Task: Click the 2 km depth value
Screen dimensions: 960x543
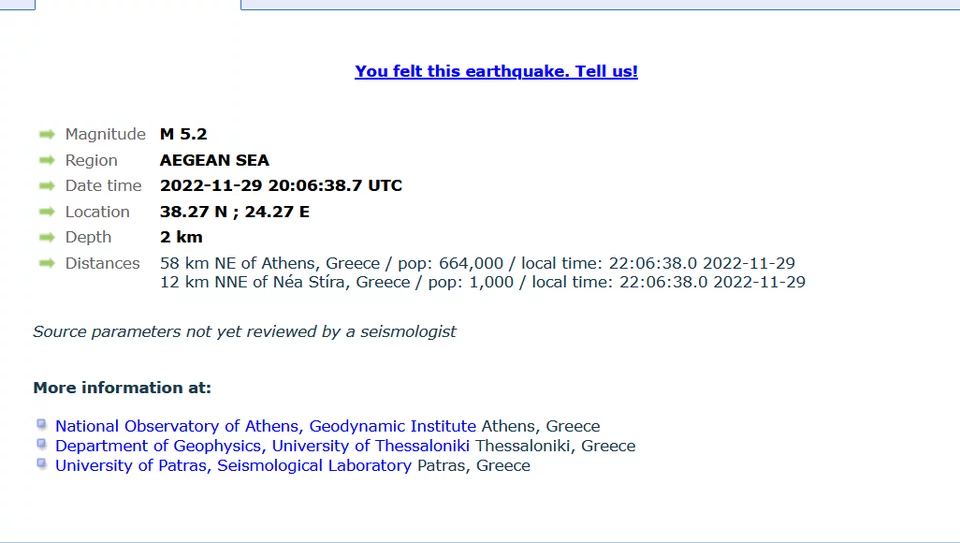Action: (181, 237)
